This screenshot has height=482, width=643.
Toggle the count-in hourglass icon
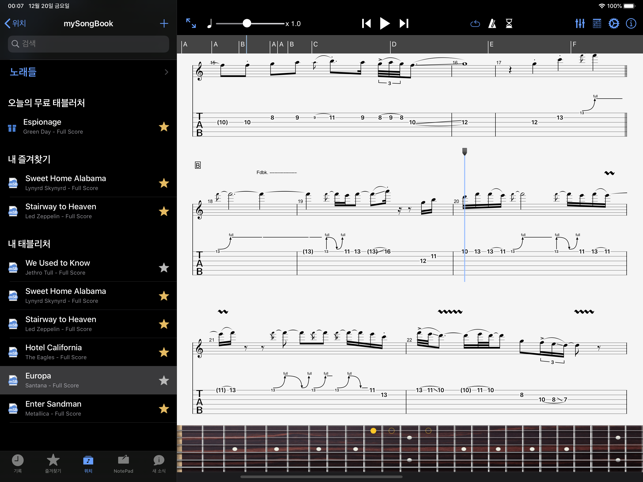click(509, 23)
